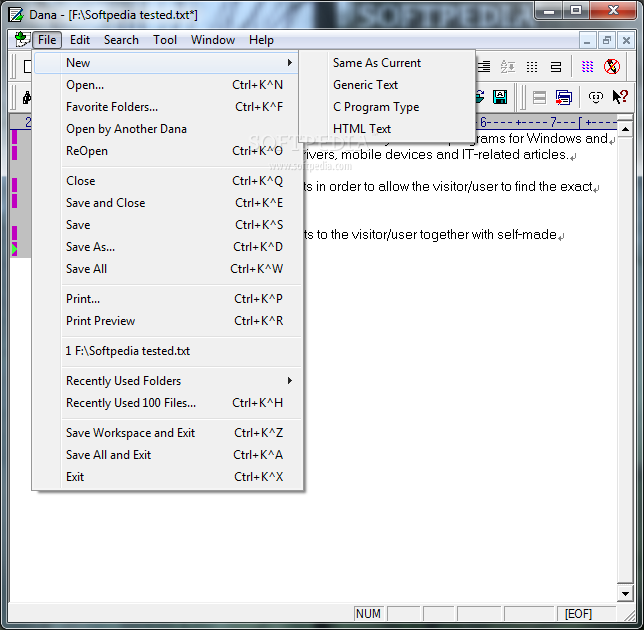Choose Open by Another Dana
This screenshot has height=630, width=644.
pyautogui.click(x=168, y=129)
